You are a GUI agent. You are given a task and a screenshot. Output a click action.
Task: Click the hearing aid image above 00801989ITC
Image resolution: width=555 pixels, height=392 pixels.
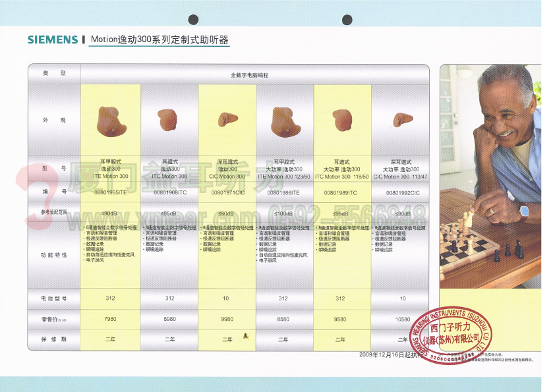(342, 120)
